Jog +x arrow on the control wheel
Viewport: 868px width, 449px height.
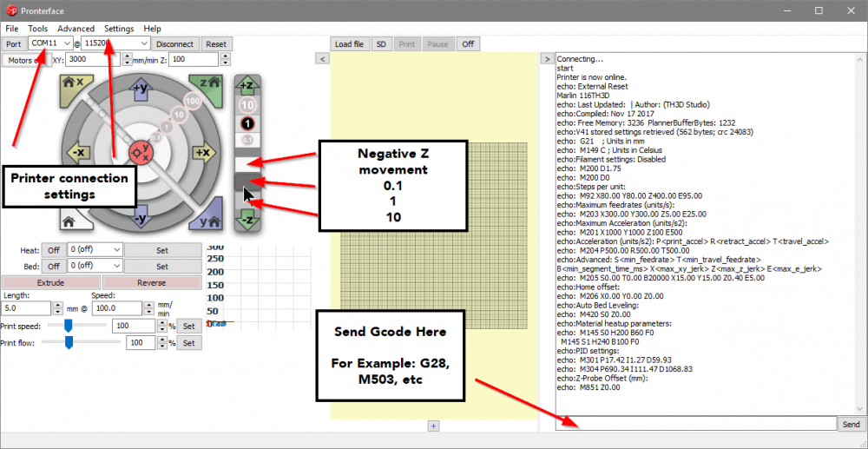point(204,152)
